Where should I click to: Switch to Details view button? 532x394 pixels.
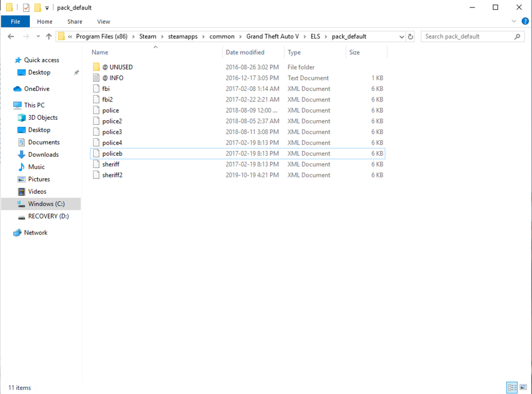click(512, 387)
